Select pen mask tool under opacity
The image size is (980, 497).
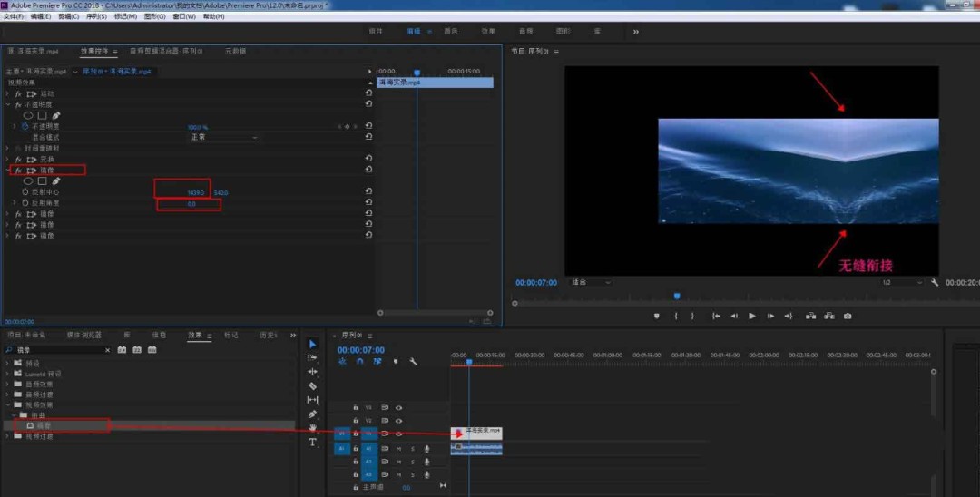(55, 115)
